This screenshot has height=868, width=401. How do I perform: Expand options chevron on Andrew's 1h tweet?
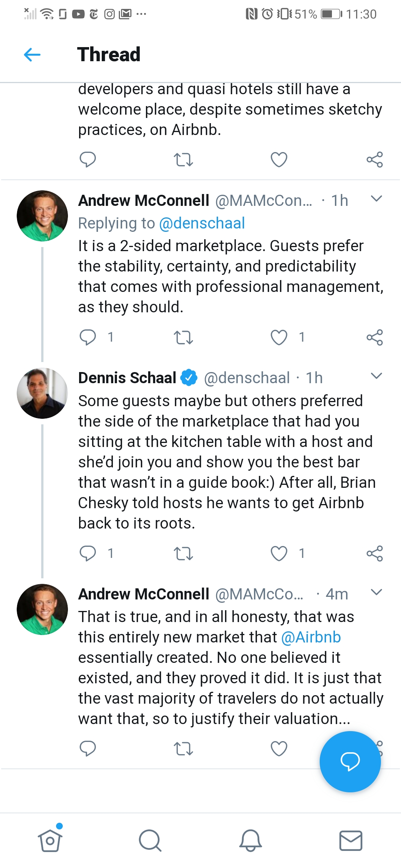(x=376, y=199)
